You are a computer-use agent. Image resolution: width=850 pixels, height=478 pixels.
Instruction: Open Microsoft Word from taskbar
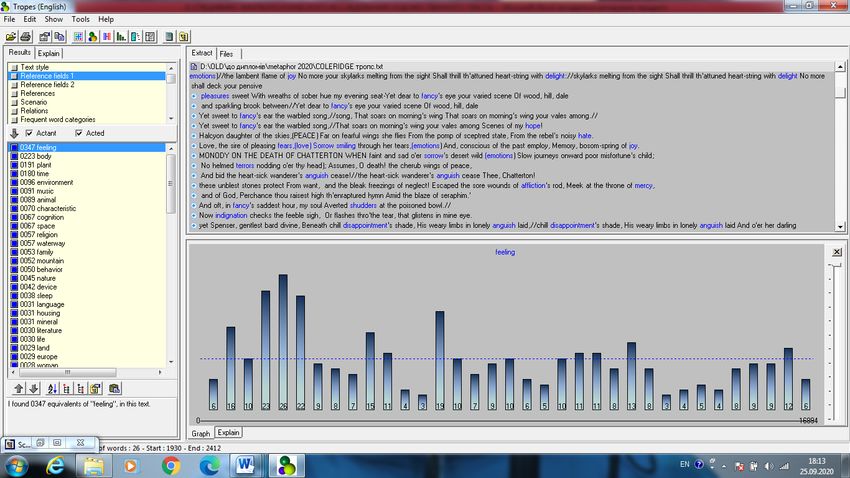tap(245, 466)
